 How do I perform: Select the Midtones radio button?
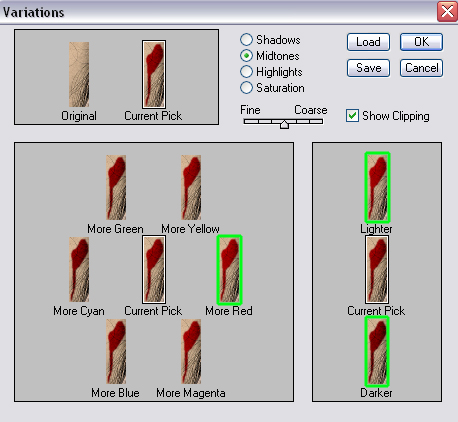click(x=246, y=56)
